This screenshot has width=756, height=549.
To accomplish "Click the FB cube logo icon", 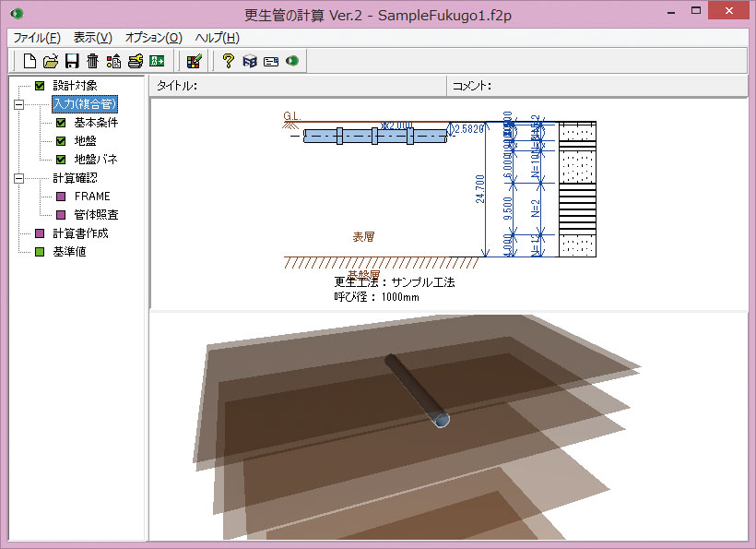I will [250, 61].
